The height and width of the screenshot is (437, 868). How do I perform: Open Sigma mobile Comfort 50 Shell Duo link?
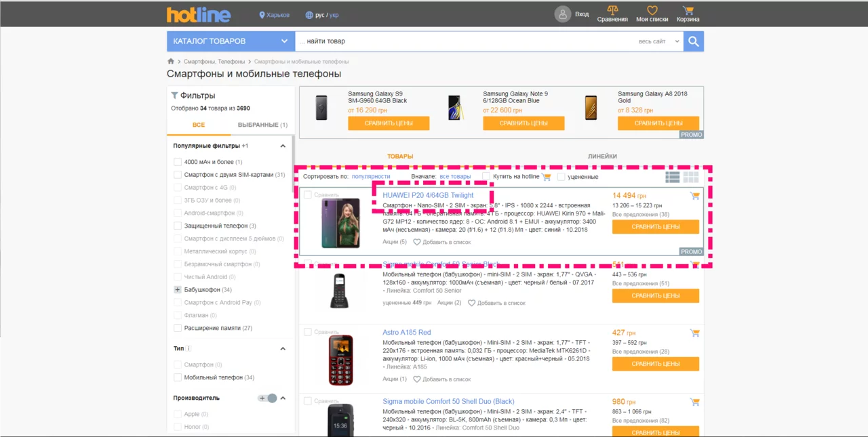click(x=448, y=402)
